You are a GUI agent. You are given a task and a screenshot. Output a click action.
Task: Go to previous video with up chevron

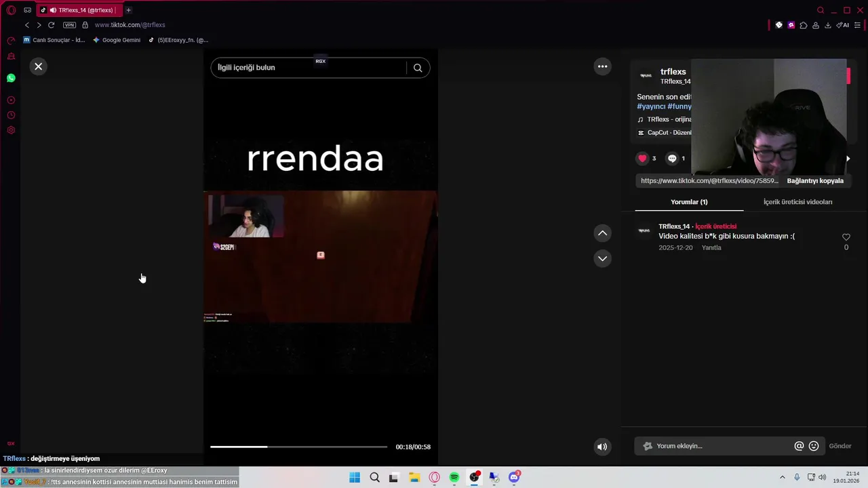602,233
